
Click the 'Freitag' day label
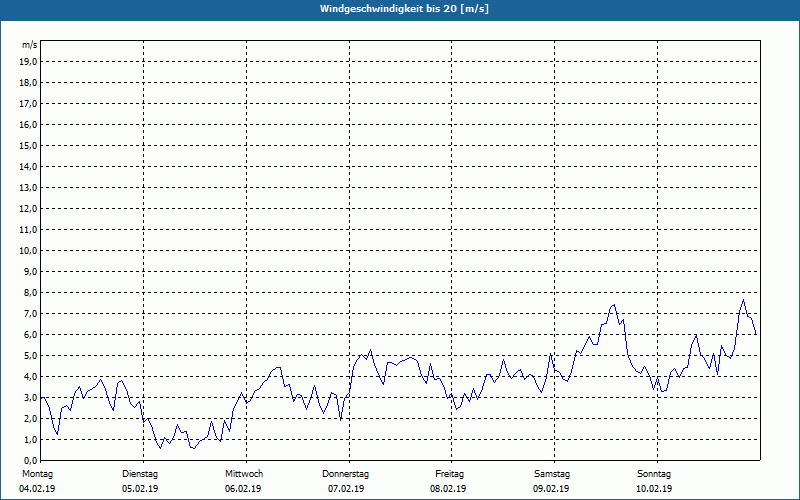coord(449,474)
